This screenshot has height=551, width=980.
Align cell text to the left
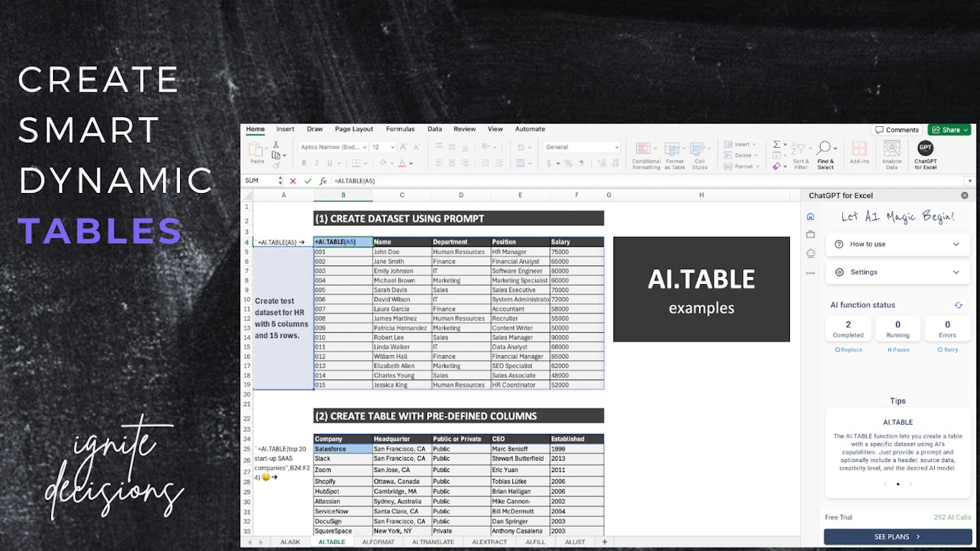439,164
